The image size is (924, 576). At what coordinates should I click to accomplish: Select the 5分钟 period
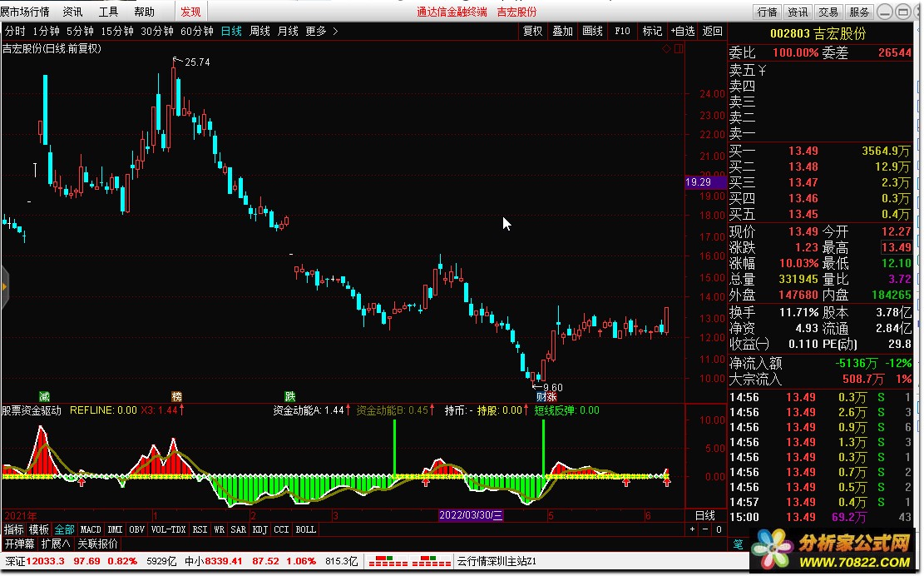80,32
